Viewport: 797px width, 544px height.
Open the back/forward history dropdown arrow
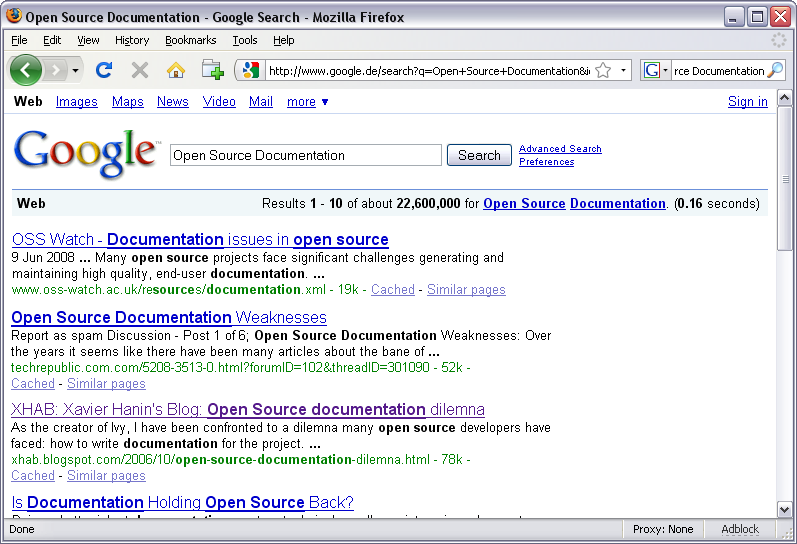coord(75,70)
